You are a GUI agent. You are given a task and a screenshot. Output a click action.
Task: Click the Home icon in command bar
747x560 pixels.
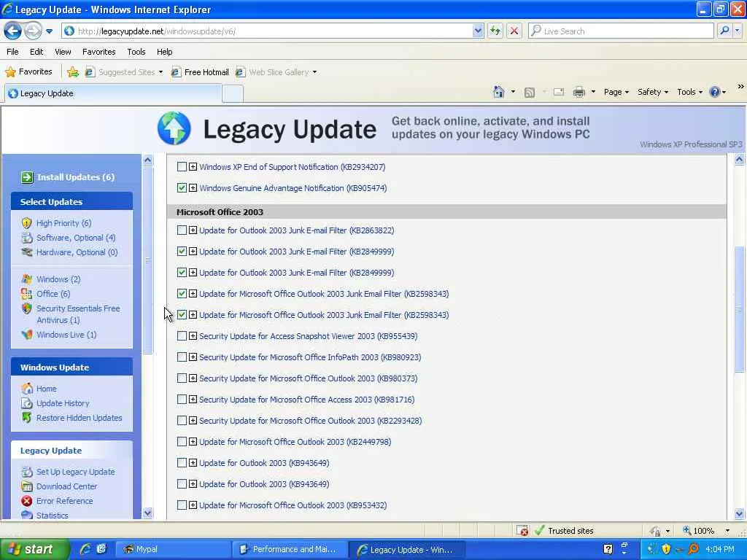pos(499,92)
